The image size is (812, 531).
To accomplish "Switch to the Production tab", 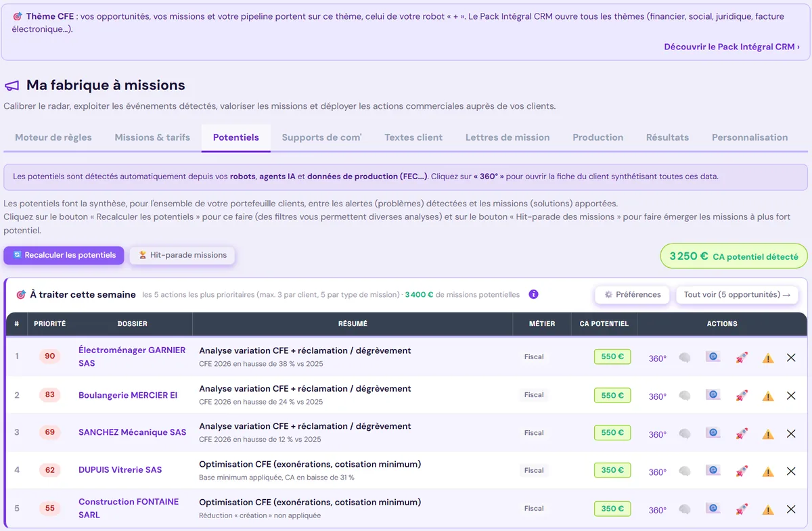I will click(x=597, y=137).
